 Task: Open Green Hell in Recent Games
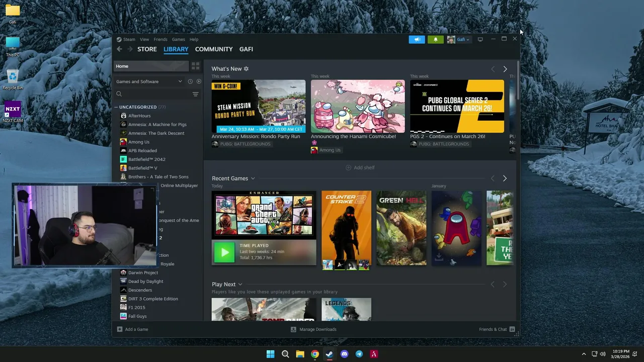pos(401,228)
